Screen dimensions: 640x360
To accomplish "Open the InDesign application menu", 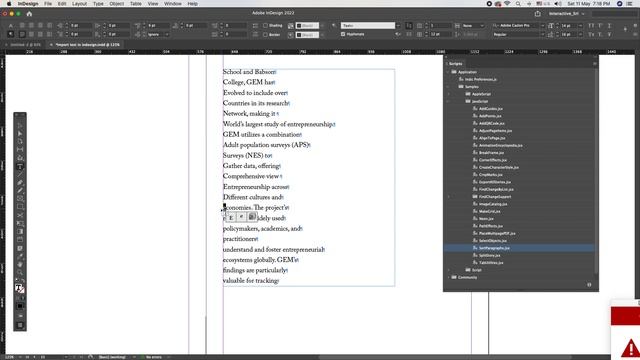I will pyautogui.click(x=28, y=4).
